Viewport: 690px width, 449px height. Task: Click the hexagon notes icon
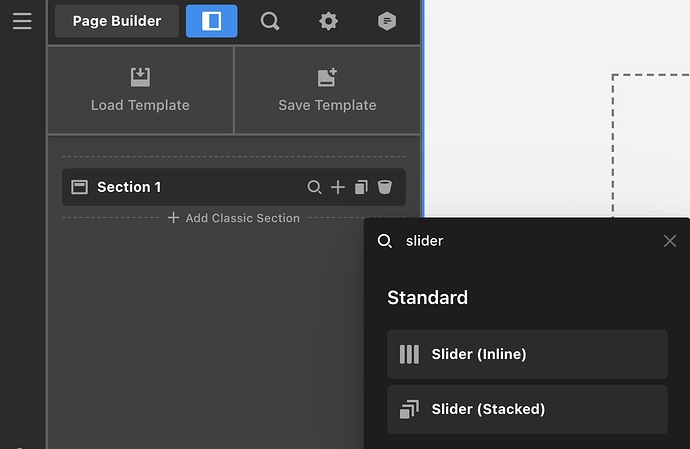click(x=387, y=21)
